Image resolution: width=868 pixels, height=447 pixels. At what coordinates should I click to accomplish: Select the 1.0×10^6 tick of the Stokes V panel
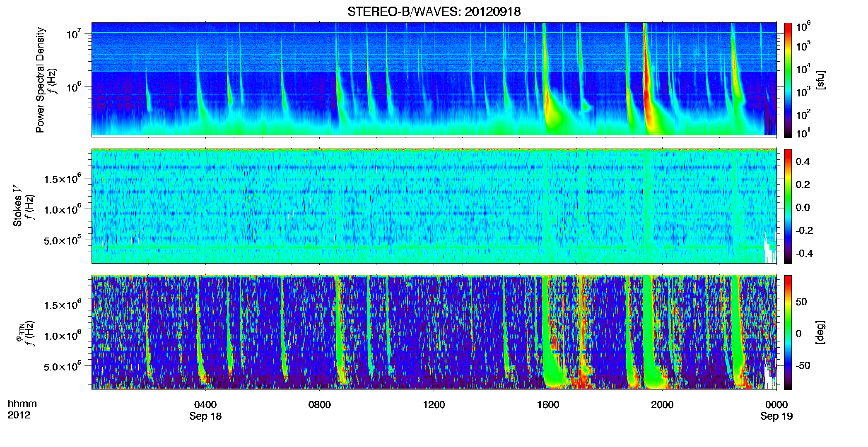pyautogui.click(x=63, y=209)
